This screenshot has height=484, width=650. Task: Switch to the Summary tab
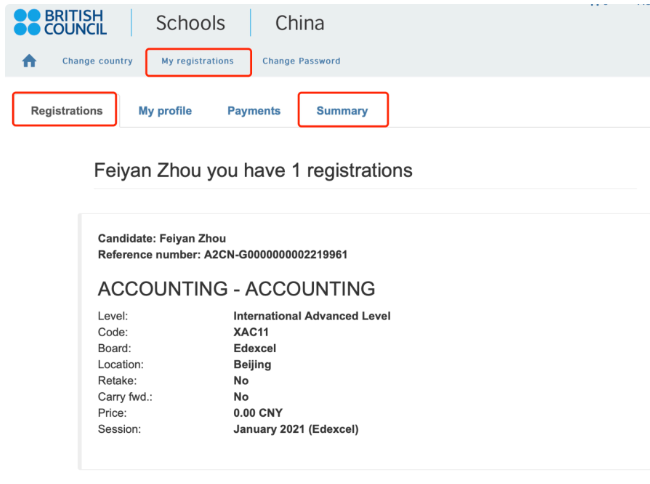[342, 111]
